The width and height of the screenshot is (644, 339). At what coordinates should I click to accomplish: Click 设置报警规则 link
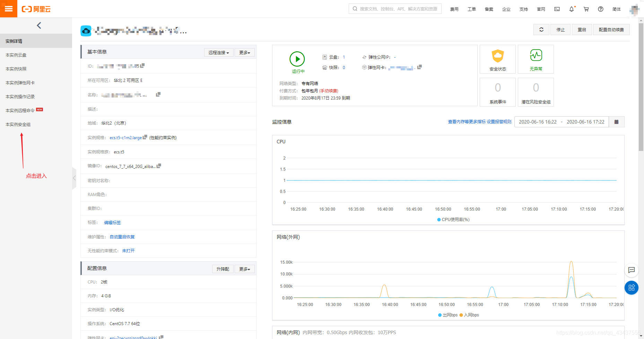(499, 122)
